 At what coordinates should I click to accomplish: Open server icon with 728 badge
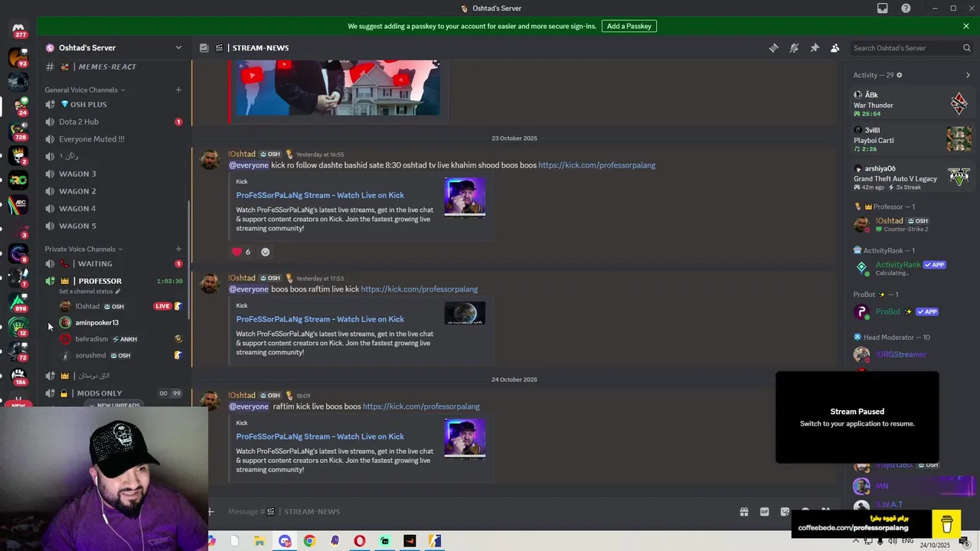coord(18,132)
